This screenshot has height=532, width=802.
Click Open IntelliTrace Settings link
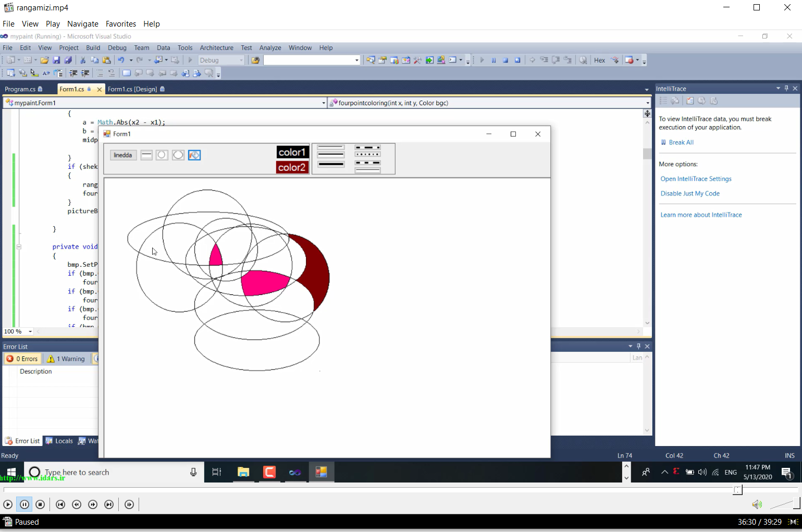click(696, 179)
